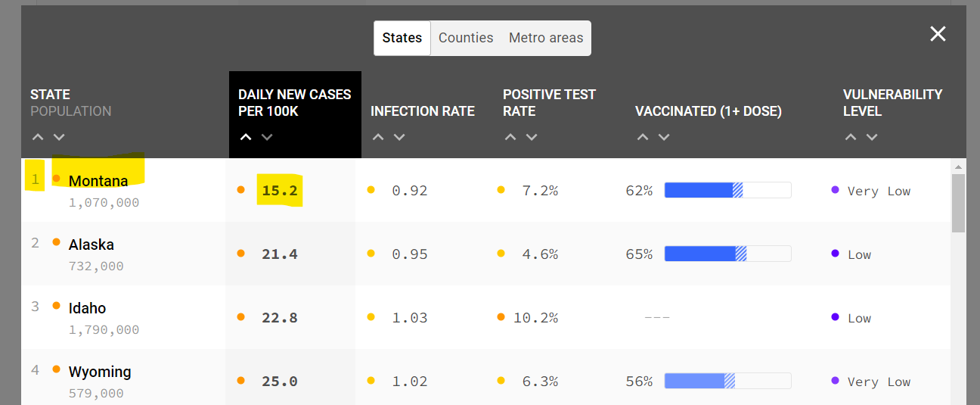Sort Vulnerability Level ascending arrow
The width and height of the screenshot is (980, 405).
851,137
